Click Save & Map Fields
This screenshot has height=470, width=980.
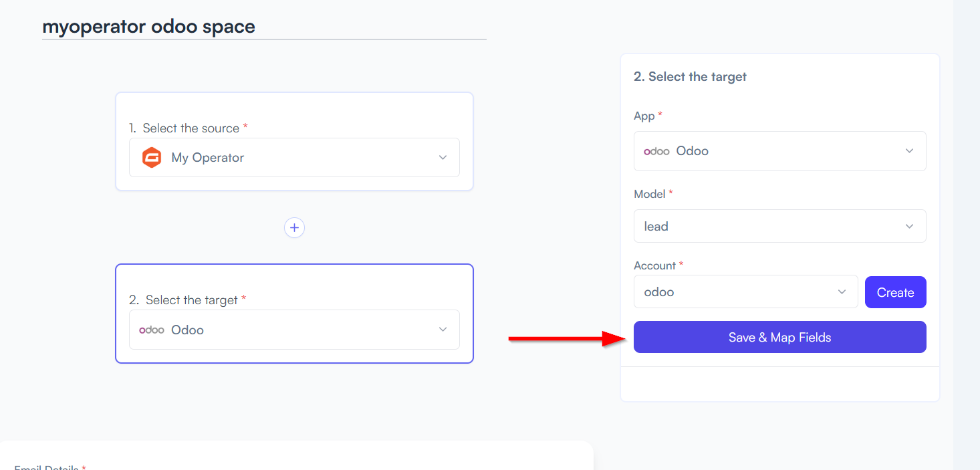(779, 337)
